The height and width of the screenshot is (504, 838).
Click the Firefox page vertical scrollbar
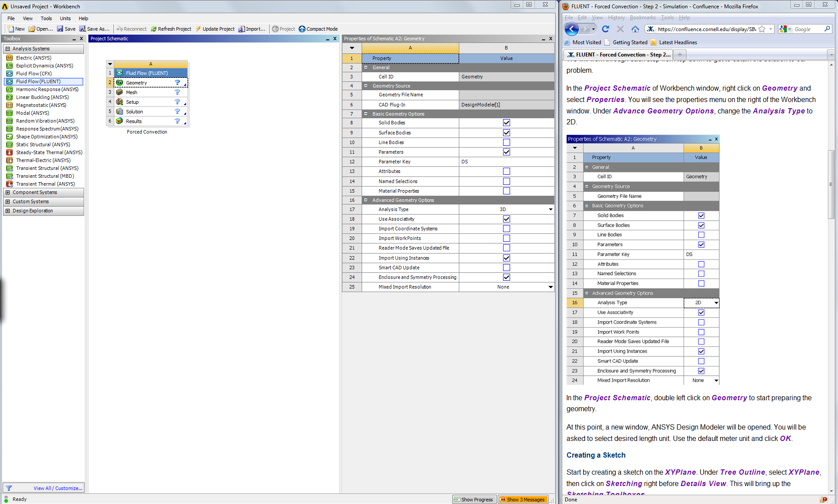(x=831, y=184)
